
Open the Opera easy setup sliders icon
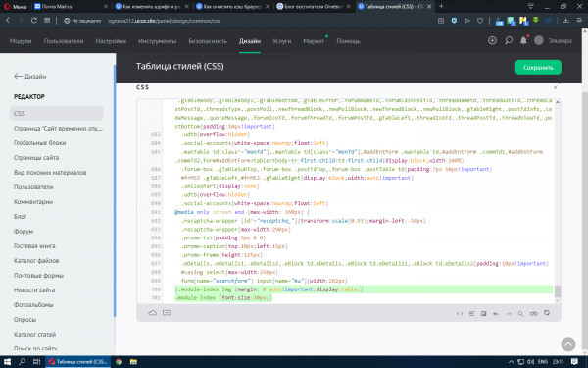580,21
